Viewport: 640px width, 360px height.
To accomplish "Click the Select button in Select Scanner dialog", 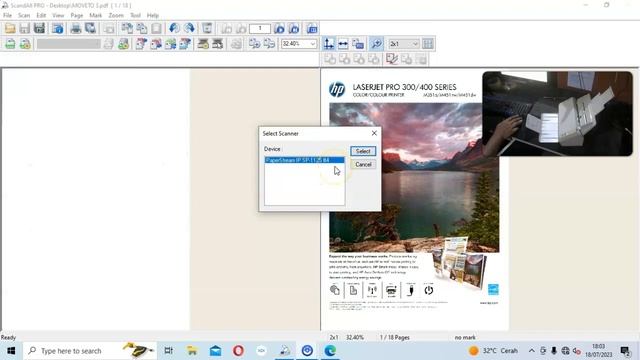I will [x=363, y=151].
